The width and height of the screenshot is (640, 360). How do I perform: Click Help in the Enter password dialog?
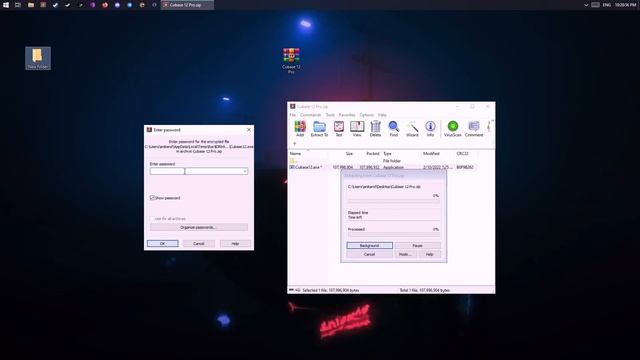pos(235,243)
